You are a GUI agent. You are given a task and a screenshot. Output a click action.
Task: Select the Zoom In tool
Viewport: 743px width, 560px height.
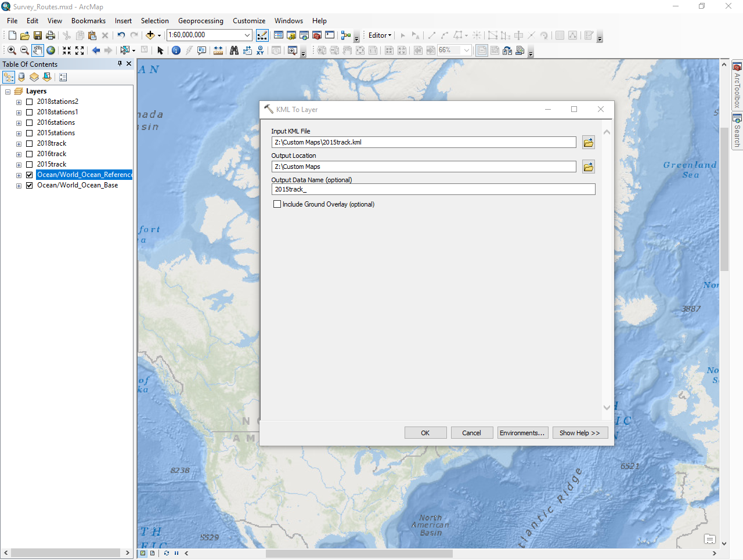pyautogui.click(x=12, y=50)
